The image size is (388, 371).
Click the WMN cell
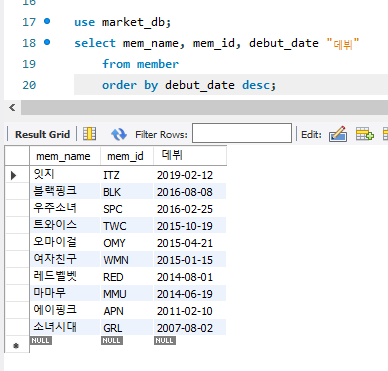(x=127, y=260)
